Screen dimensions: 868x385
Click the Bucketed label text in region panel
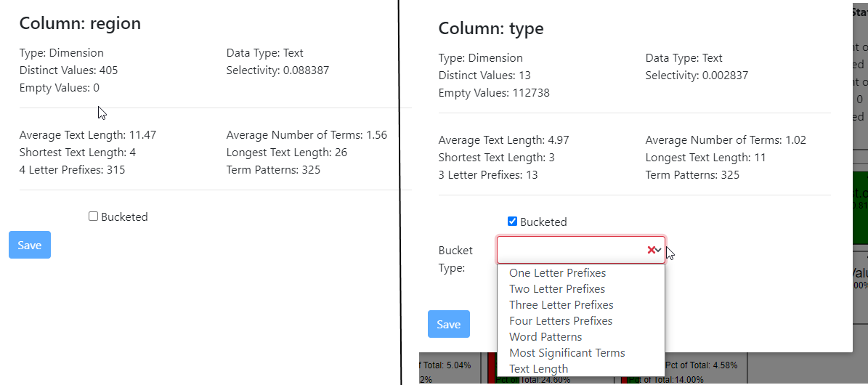tap(124, 216)
